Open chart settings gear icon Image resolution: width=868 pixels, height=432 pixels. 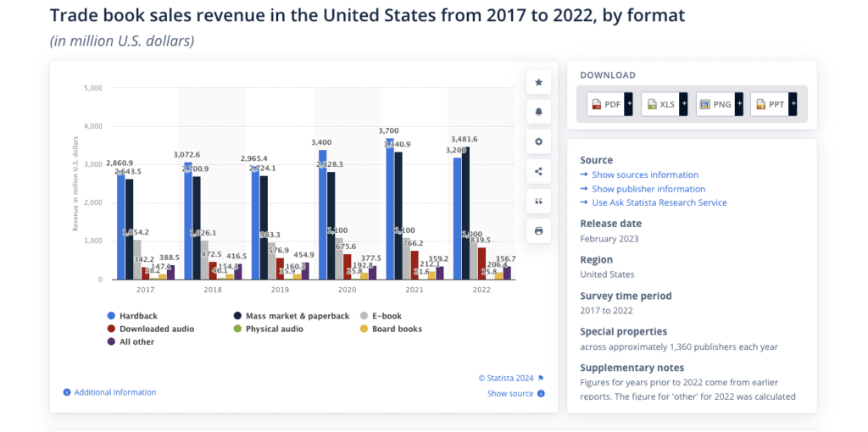click(538, 141)
